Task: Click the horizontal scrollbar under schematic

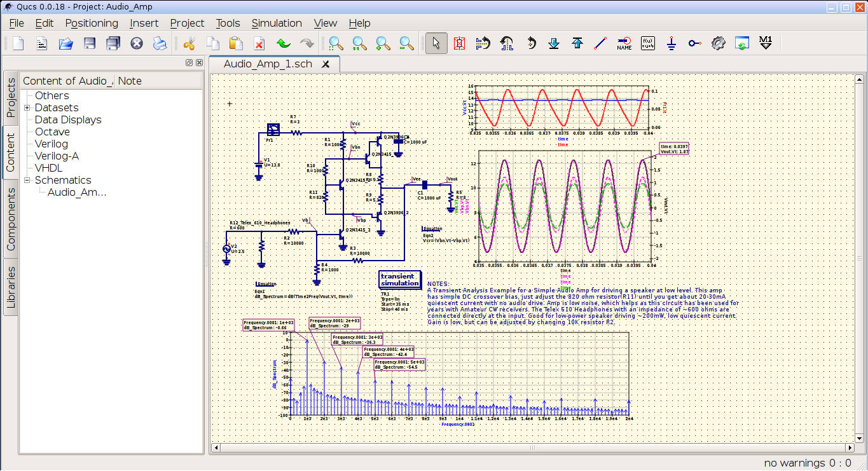Action: [x=534, y=447]
